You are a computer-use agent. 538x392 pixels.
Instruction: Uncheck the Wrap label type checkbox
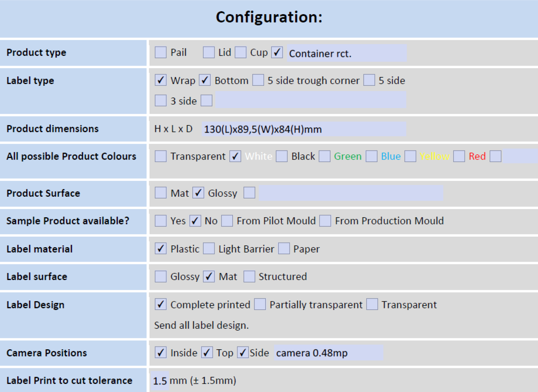(160, 80)
